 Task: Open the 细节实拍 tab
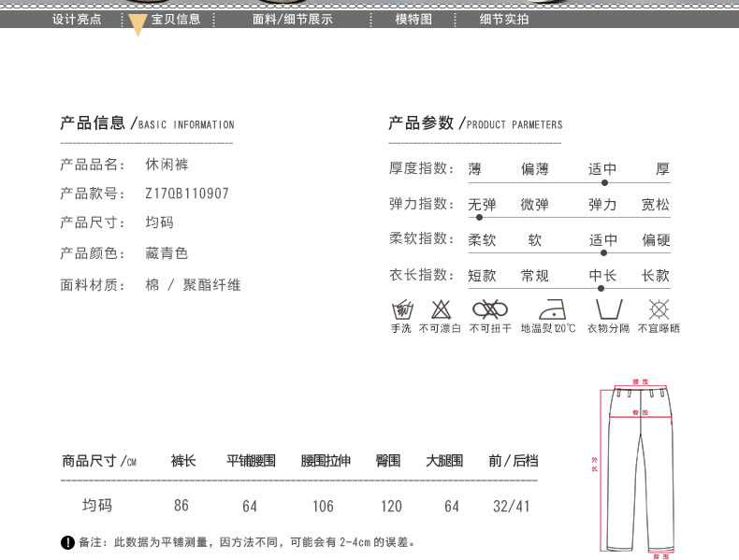pos(504,19)
